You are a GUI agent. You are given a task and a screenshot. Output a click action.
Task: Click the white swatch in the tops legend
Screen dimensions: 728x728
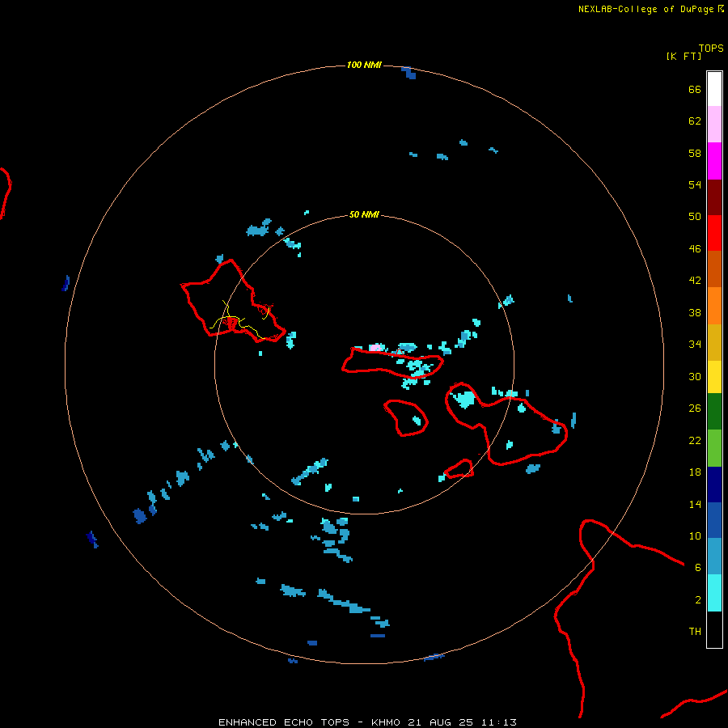714,89
